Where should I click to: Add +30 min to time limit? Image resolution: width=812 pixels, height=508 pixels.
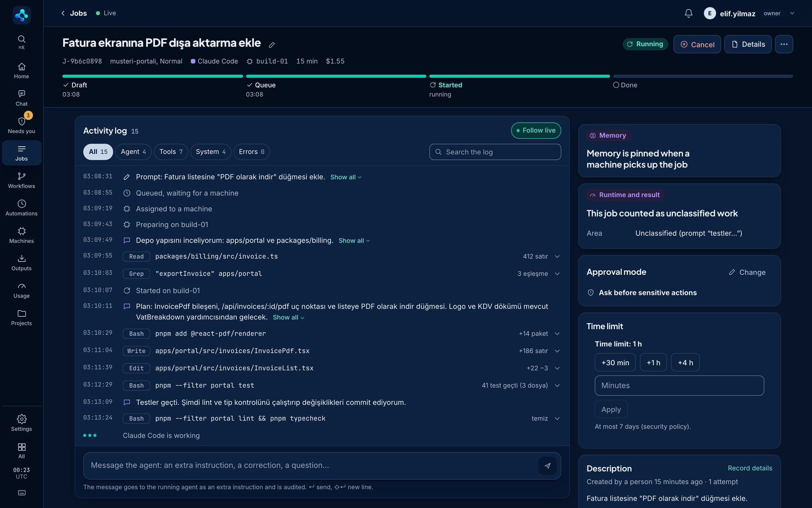pyautogui.click(x=615, y=363)
